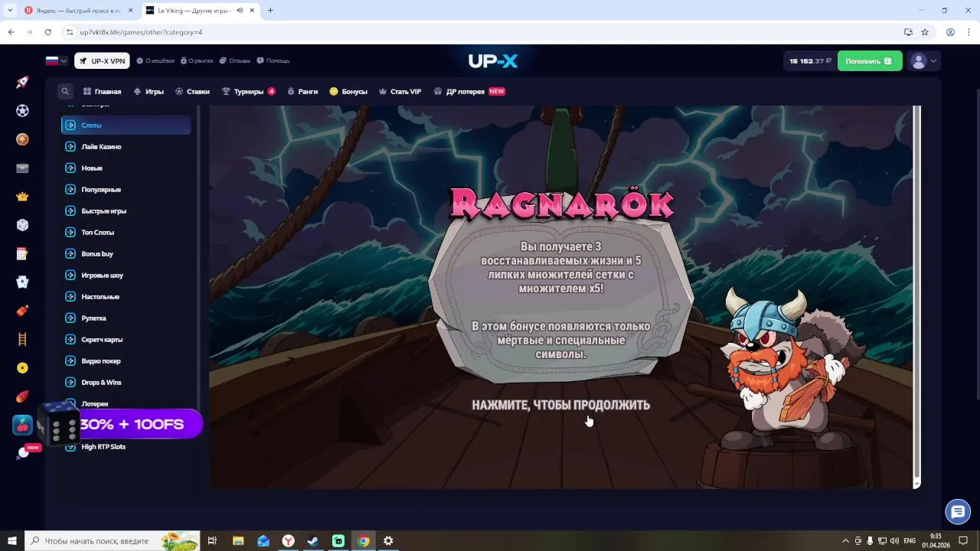
Task: Open the yellow coin icon in sidebar
Action: point(22,368)
